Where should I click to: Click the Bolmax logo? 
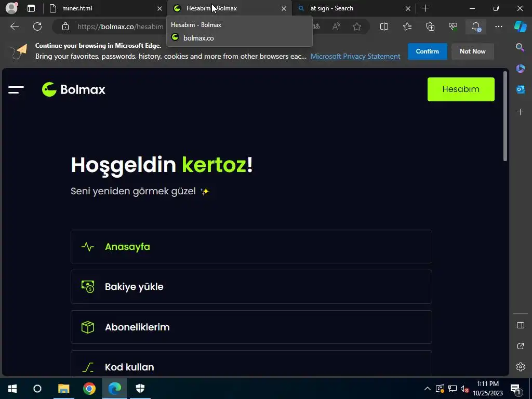[73, 89]
